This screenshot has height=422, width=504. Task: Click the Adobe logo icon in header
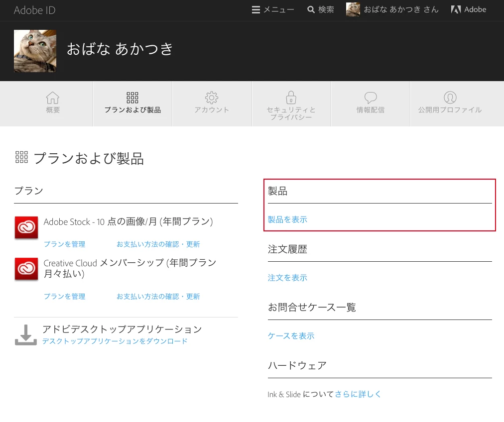(456, 9)
